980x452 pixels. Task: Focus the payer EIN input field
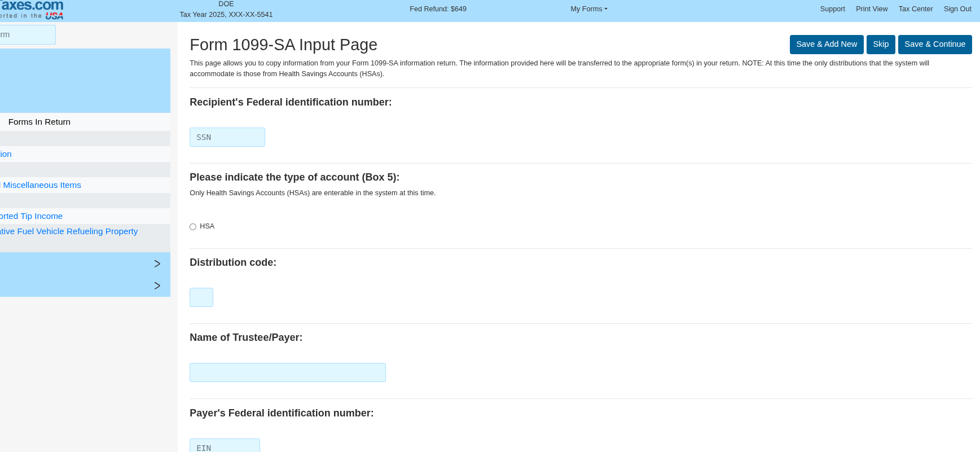tap(225, 446)
